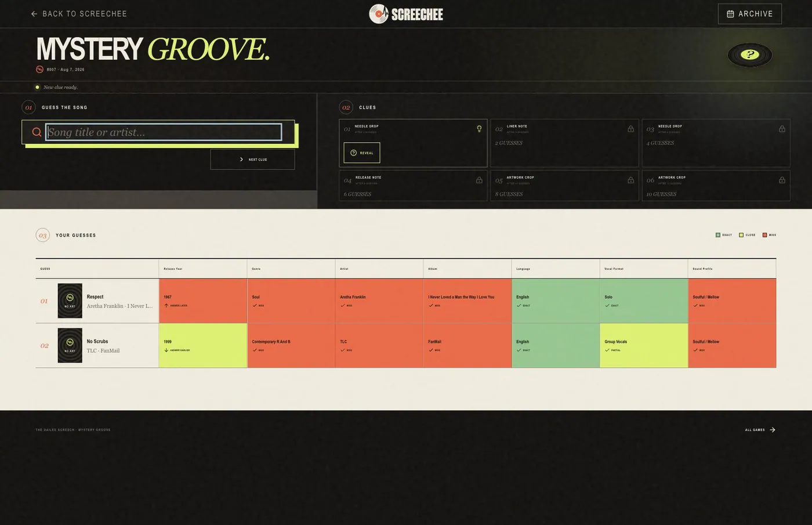
Task: Click the 1967 release year cell
Action: [203, 301]
